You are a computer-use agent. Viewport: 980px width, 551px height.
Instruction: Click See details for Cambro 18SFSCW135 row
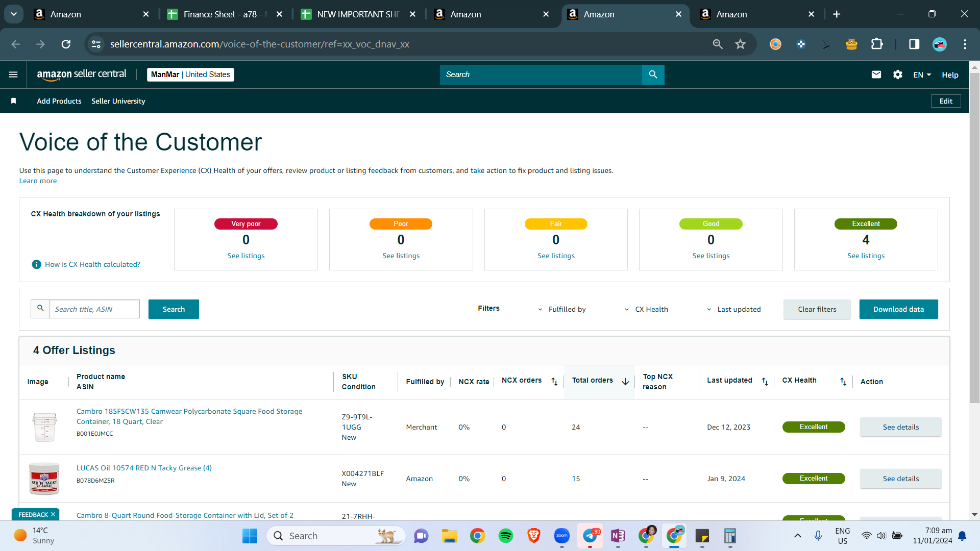(x=901, y=427)
